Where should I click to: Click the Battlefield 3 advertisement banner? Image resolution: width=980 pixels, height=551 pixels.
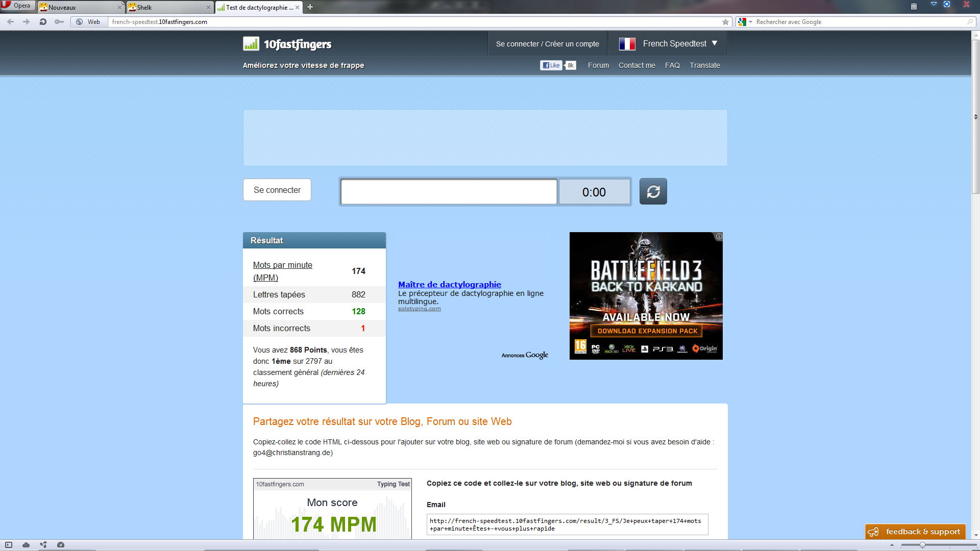[646, 296]
